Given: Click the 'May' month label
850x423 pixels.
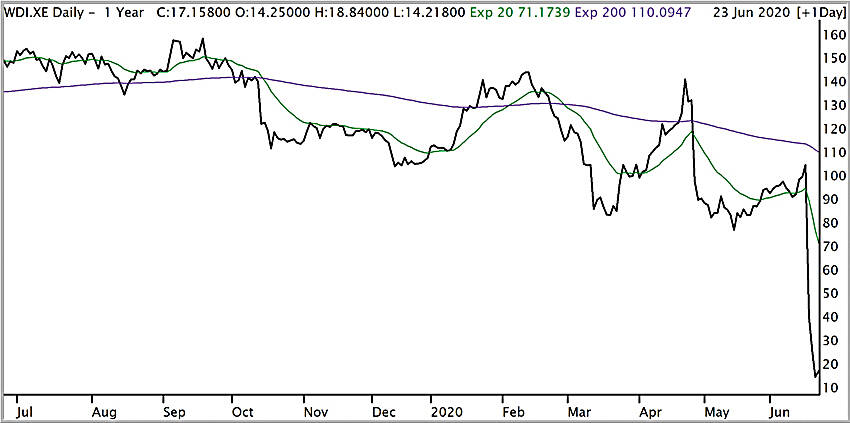Looking at the screenshot, I should pos(718,412).
